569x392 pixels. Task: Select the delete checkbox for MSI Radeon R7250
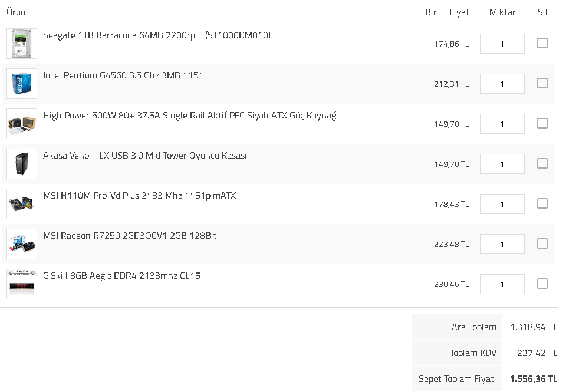[x=542, y=243]
